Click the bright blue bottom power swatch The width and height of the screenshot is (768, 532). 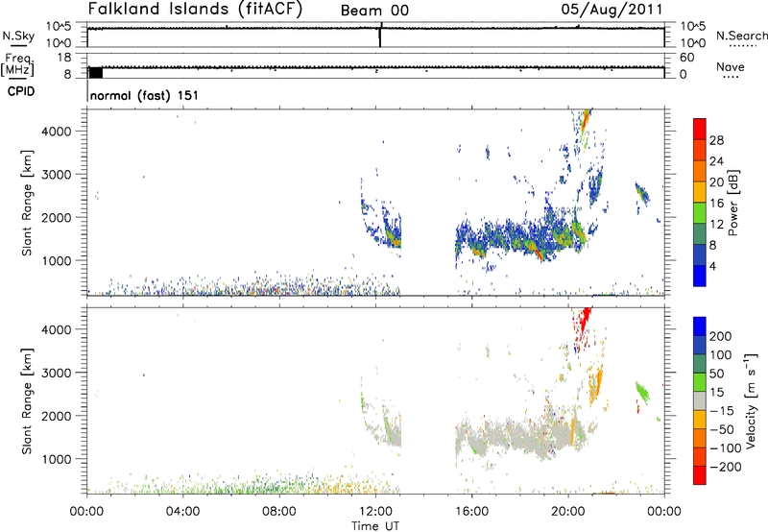[x=700, y=276]
